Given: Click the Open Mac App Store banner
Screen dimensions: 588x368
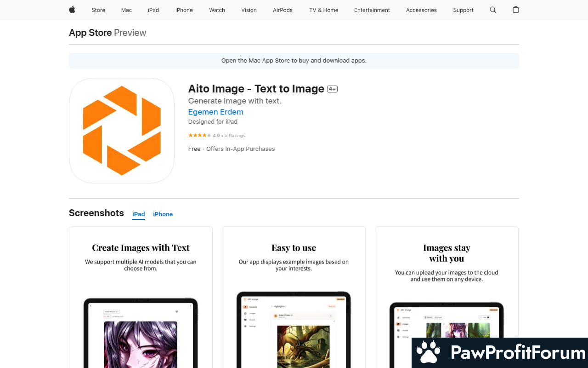Looking at the screenshot, I should click(x=294, y=61).
